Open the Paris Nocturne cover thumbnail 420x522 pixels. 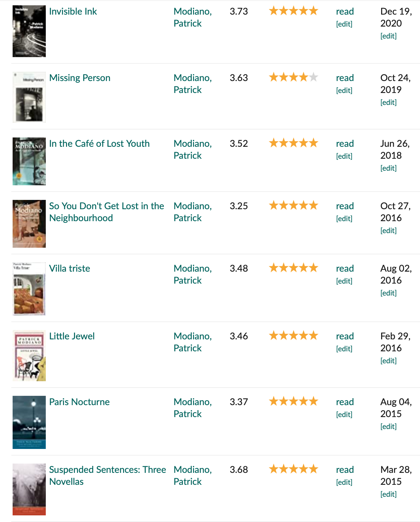coord(29,422)
